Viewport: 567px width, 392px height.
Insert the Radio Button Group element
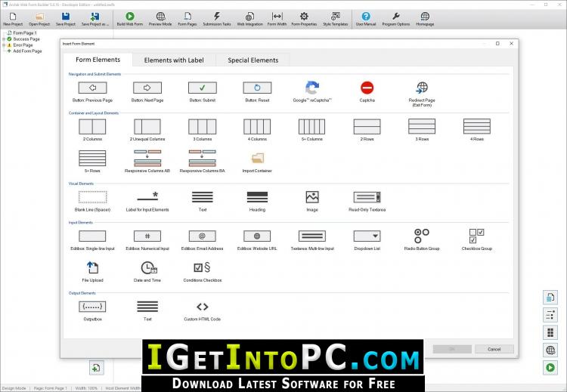point(422,239)
